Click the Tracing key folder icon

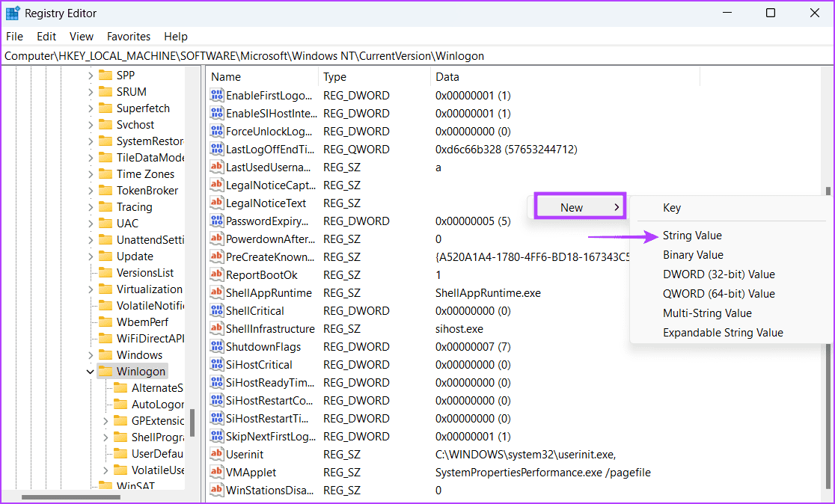point(105,207)
